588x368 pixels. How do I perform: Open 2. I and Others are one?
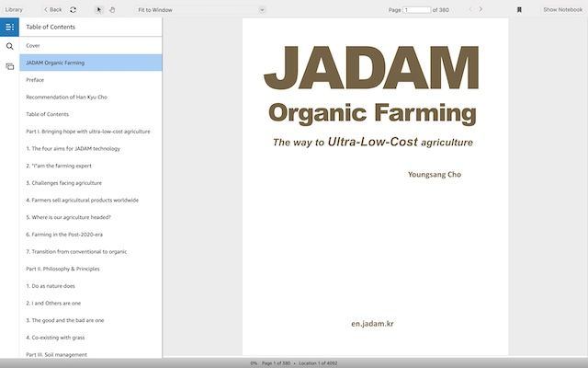coord(91,303)
